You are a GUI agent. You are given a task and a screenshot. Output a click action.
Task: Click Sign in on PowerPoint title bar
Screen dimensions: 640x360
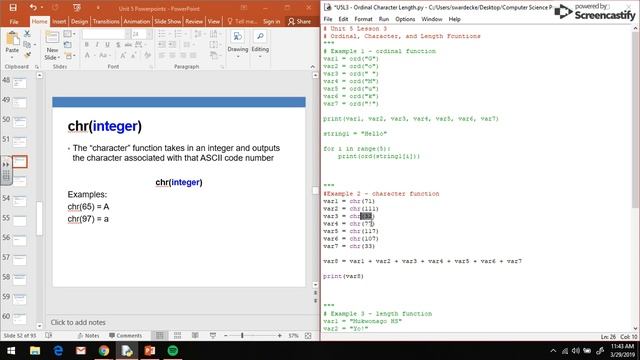(x=271, y=21)
